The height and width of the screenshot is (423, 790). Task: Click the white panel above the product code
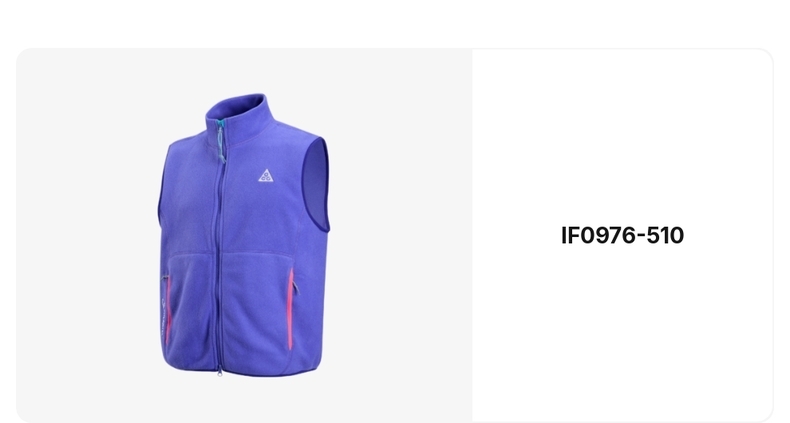tap(622, 136)
